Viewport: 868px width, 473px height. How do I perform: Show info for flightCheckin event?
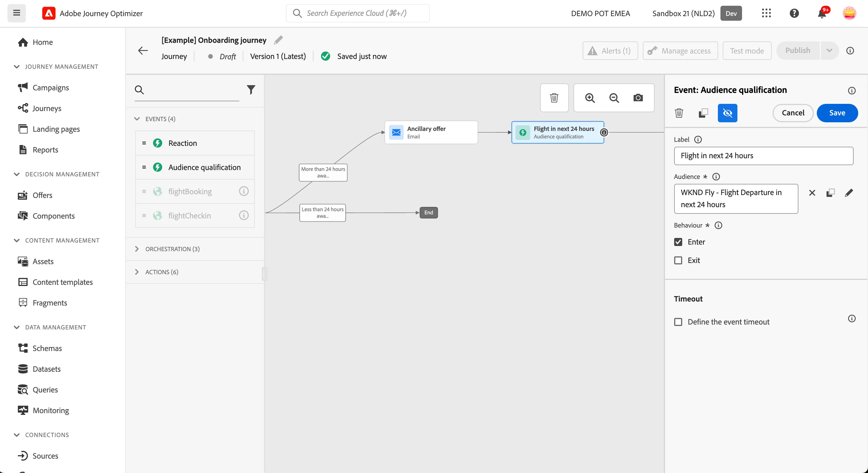point(244,215)
